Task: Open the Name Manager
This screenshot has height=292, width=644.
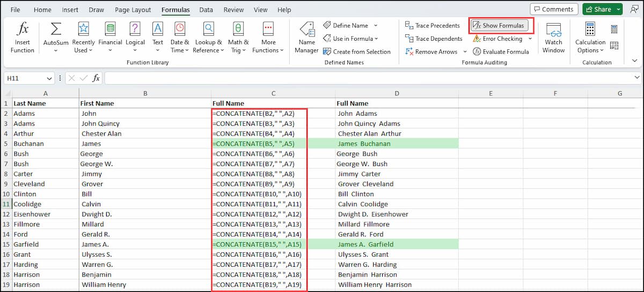Action: 307,38
